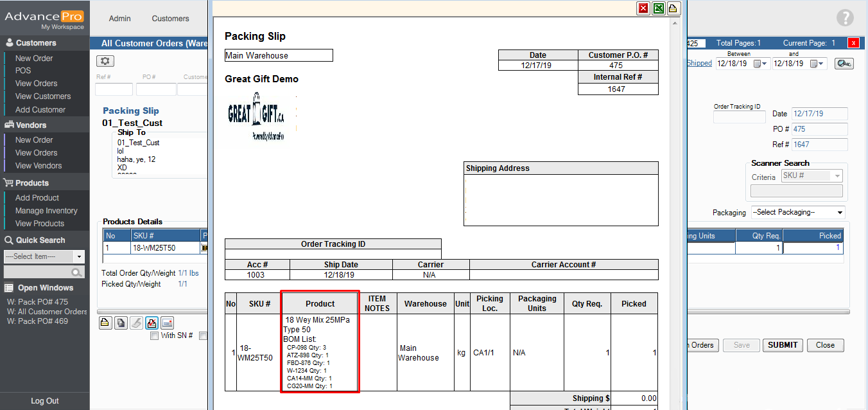Click the Shipped link
The height and width of the screenshot is (410, 868).
point(699,63)
